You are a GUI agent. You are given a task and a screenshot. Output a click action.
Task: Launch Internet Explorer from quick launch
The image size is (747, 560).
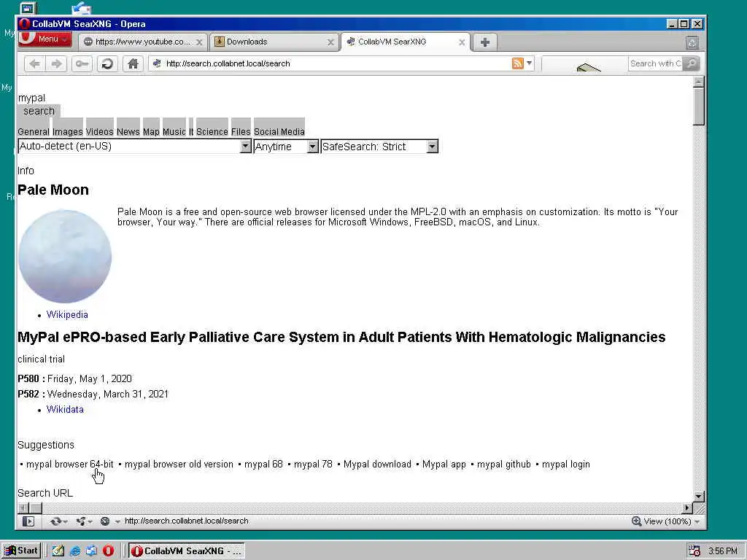75,551
